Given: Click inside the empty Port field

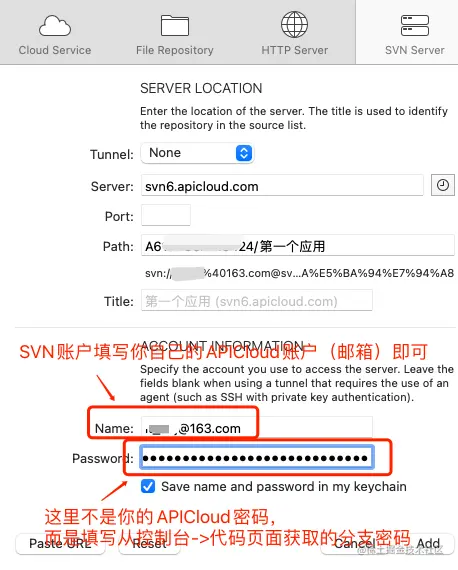Looking at the screenshot, I should coord(166,215).
